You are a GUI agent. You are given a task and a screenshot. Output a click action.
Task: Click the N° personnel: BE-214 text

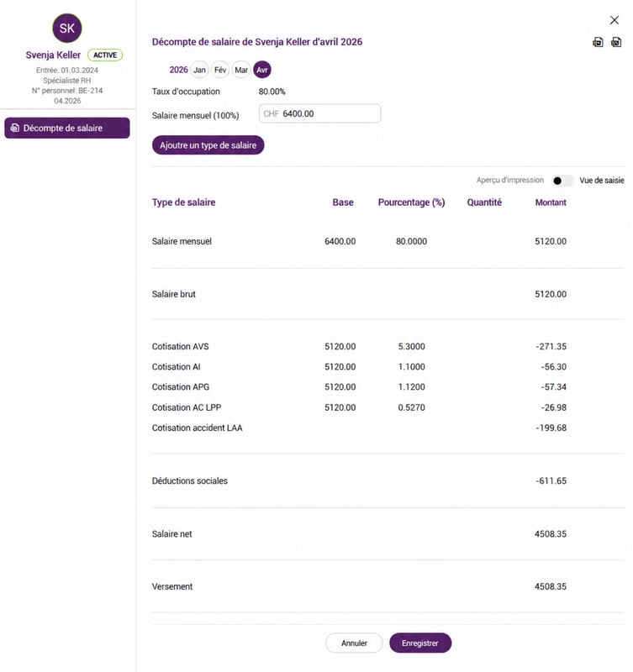(x=67, y=91)
